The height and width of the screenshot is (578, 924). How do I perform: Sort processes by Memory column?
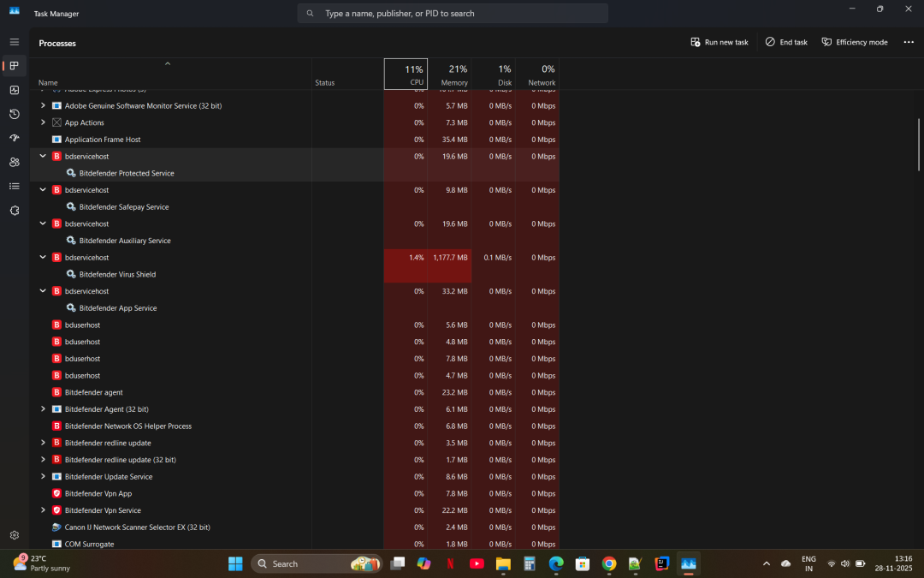pyautogui.click(x=449, y=74)
